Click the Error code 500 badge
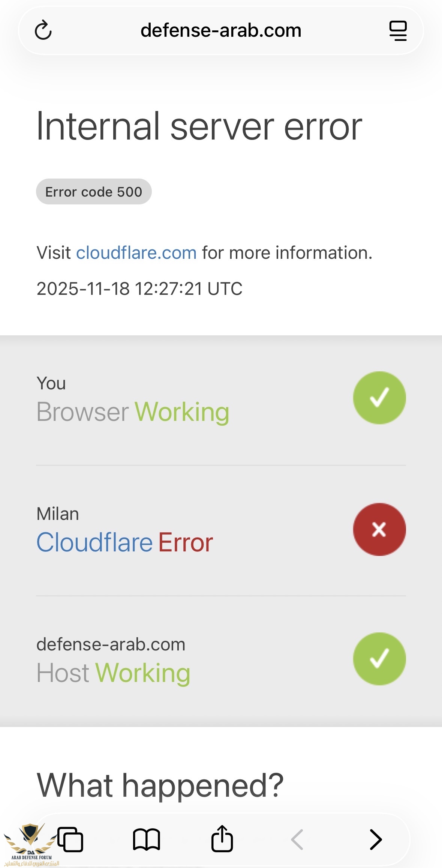This screenshot has width=442, height=868. pyautogui.click(x=94, y=192)
